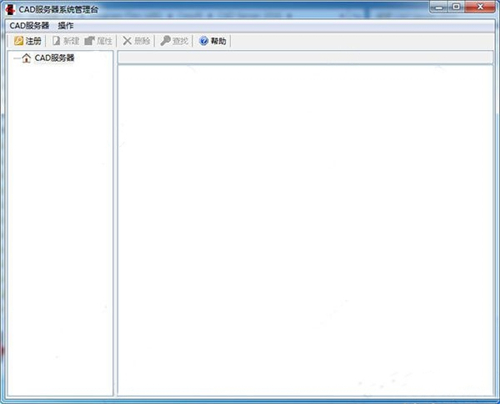Open the CAD服务器 menu
Image resolution: width=500 pixels, height=404 pixels.
point(29,25)
